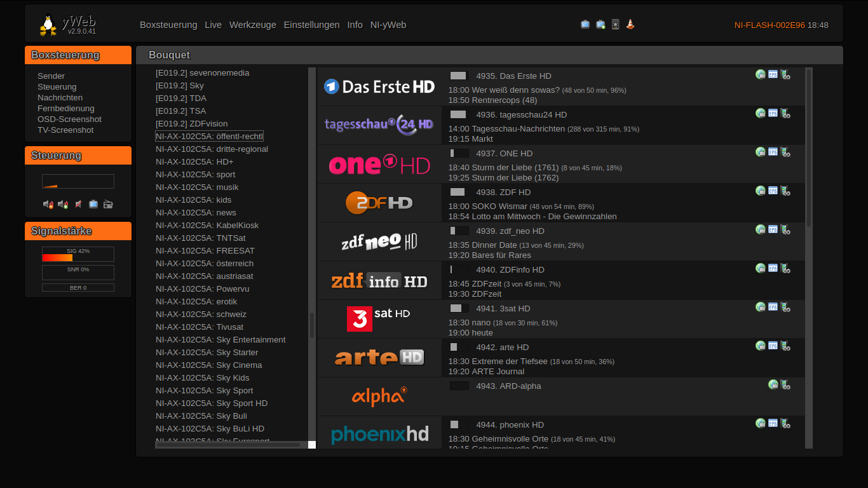The width and height of the screenshot is (868, 488).
Task: Open the remote control icon in header
Action: point(615,24)
